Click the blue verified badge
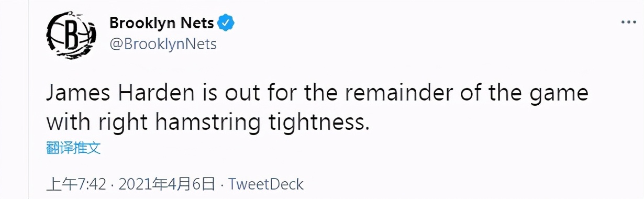The height and width of the screenshot is (199, 644). tap(227, 23)
